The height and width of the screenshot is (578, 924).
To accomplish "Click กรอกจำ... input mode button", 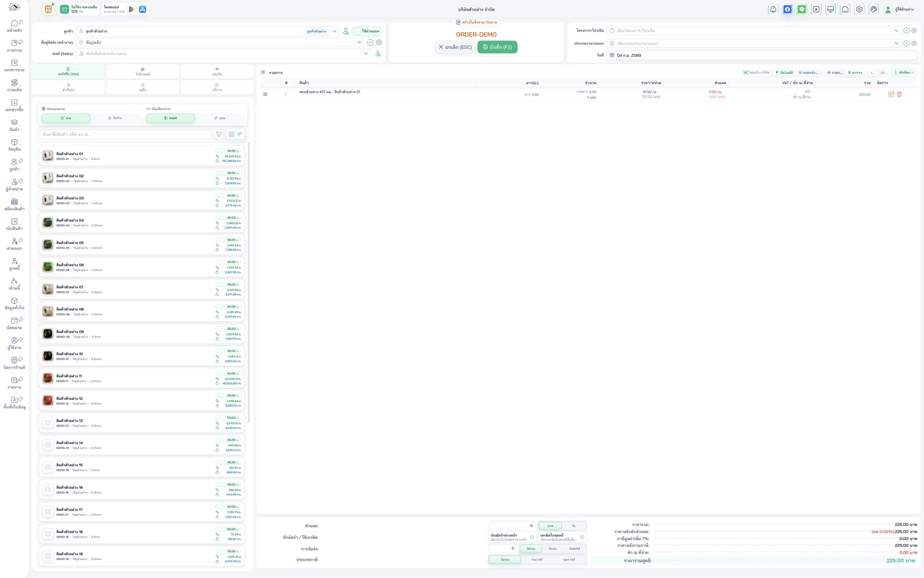I will [808, 73].
